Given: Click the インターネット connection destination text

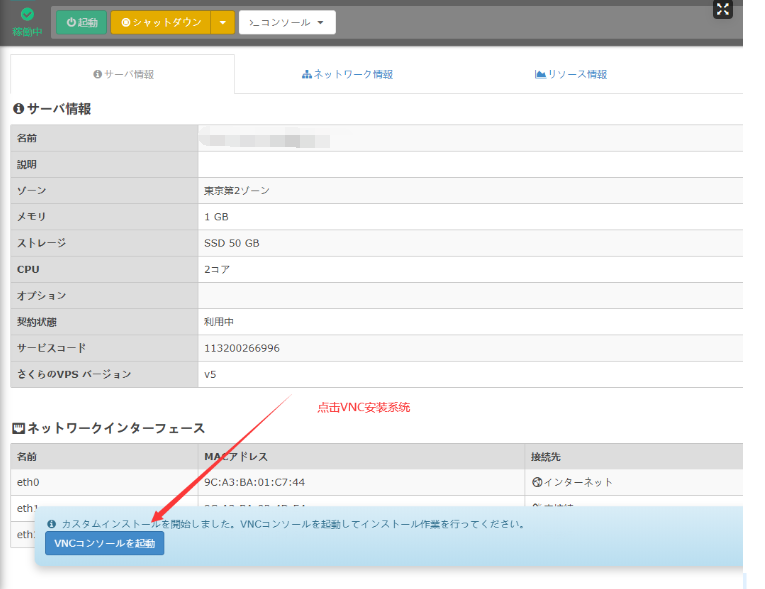Looking at the screenshot, I should tap(578, 482).
